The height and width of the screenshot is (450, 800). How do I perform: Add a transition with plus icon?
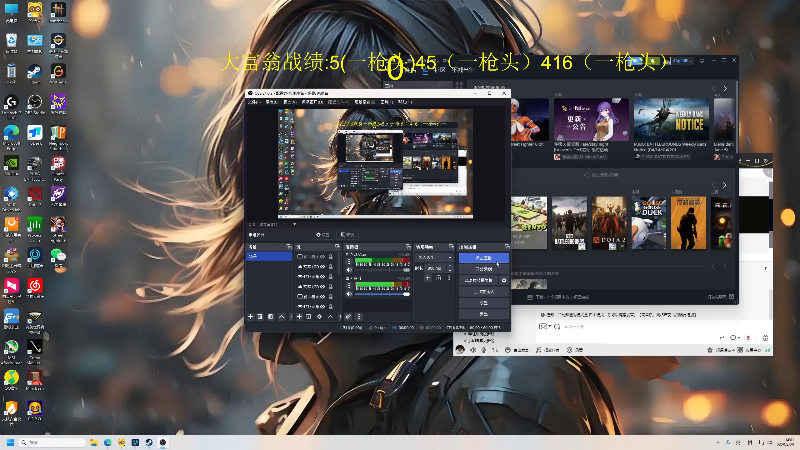(x=428, y=278)
